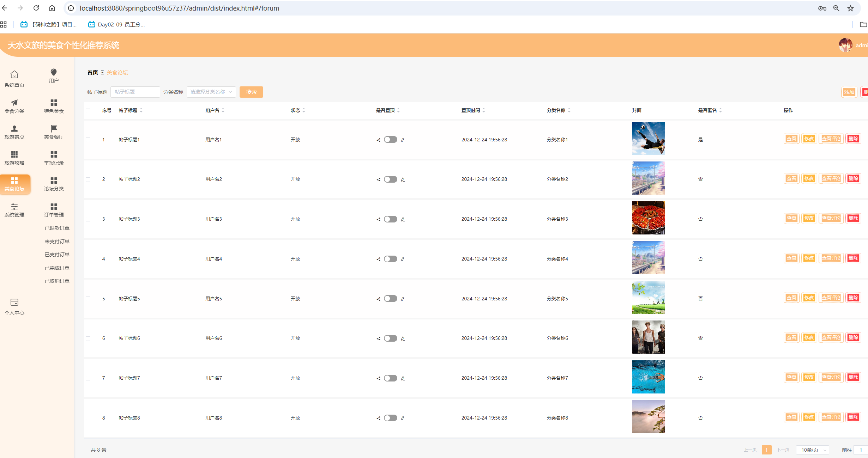The height and width of the screenshot is (458, 868).
Task: Reload the page using the browser refresh icon
Action: (x=36, y=8)
